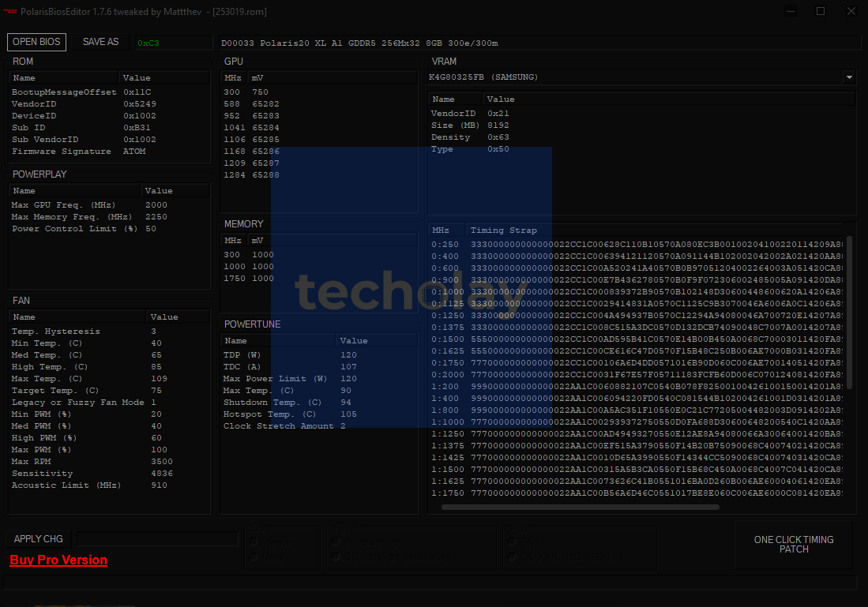The width and height of the screenshot is (868, 607).
Task: Select the Temp. Hysteresis fan row
Action: tap(109, 332)
